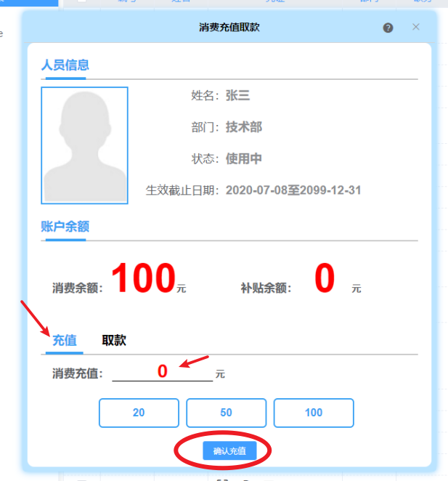Select the 20 yuan quick amount
Viewport: 448px width, 481px height.
[139, 413]
